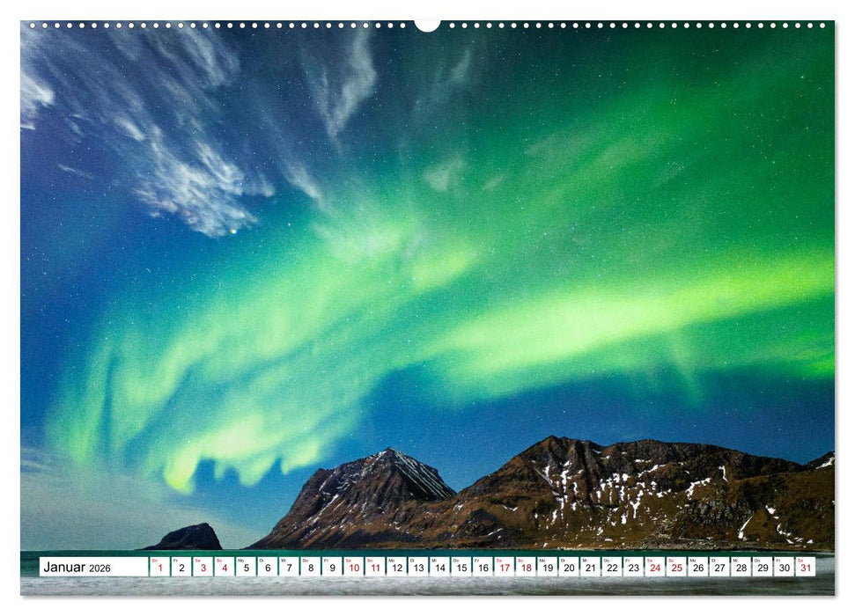Select date 1 in the calendar strip
The image size is (855, 616).
(x=158, y=568)
